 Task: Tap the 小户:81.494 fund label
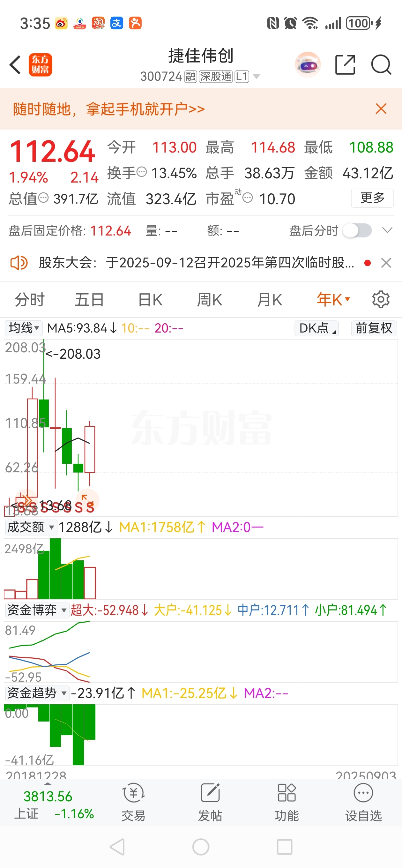pos(351,610)
